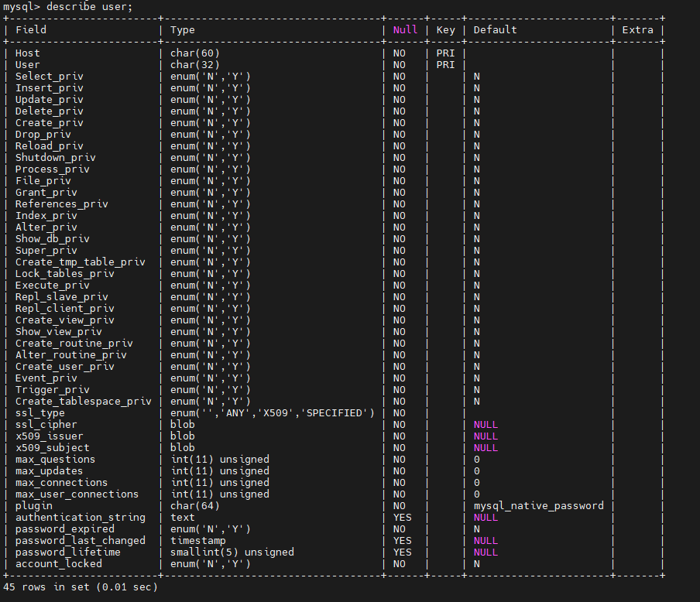Click the 'char(60)' type value
This screenshot has width=700, height=602.
(194, 53)
